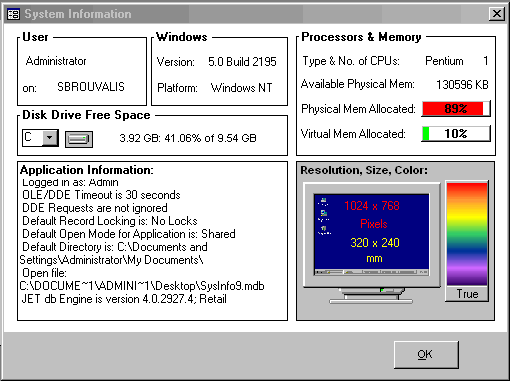Click the Settings\Administrator\My Documents path line
The height and width of the screenshot is (381, 510).
pyautogui.click(x=111, y=260)
